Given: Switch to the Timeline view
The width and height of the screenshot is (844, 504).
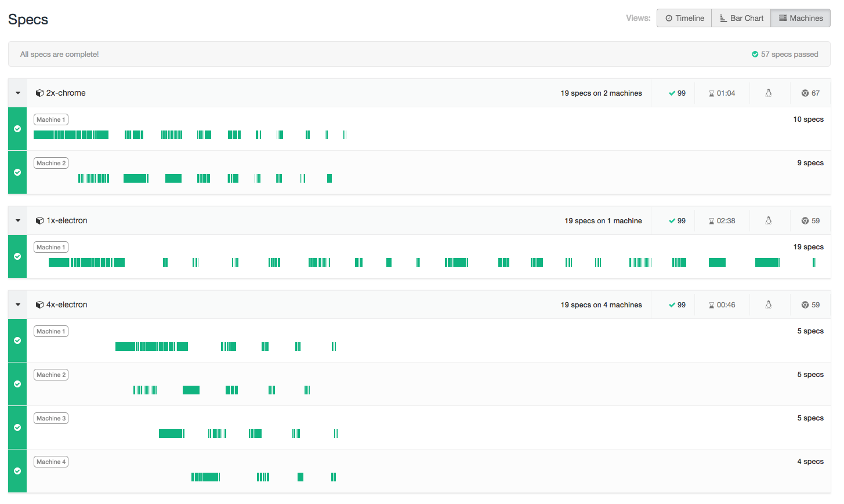Looking at the screenshot, I should 684,18.
